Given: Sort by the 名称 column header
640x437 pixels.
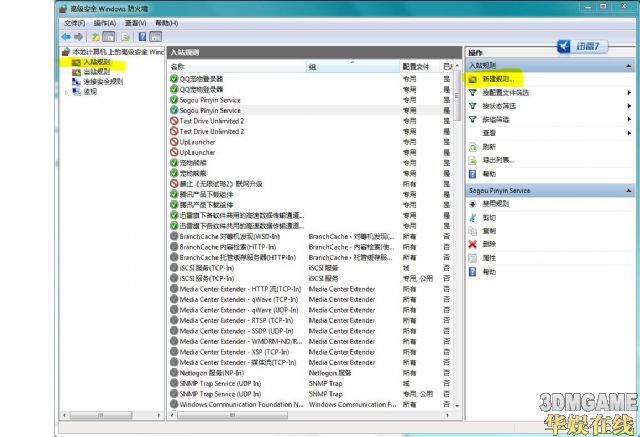Looking at the screenshot, I should point(236,67).
